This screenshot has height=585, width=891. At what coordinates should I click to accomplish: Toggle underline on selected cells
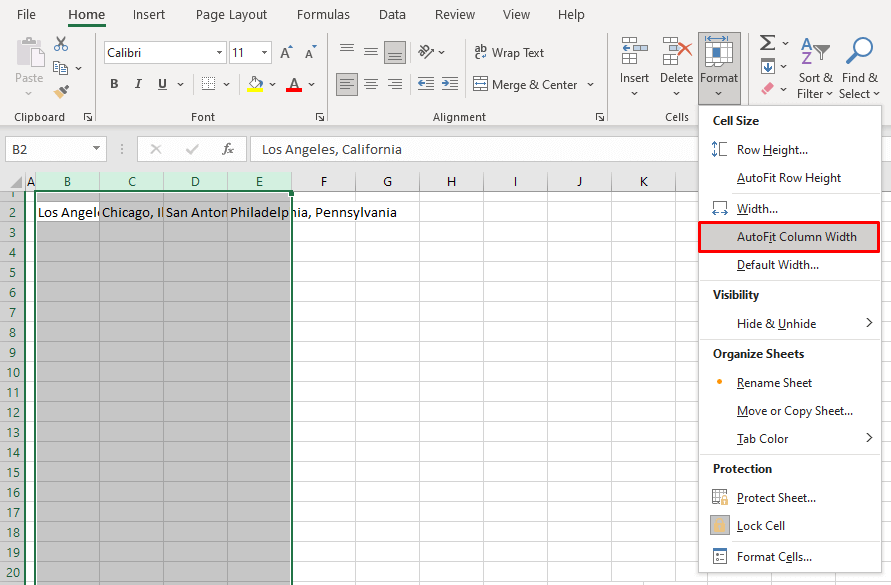click(x=160, y=84)
